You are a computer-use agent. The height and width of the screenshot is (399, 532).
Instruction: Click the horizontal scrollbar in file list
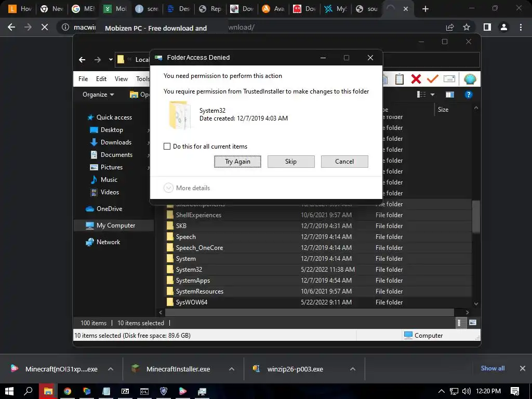310,312
